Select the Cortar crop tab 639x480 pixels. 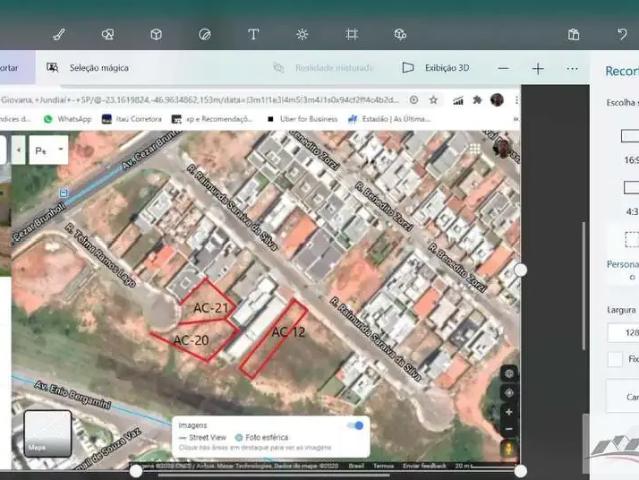tap(16, 68)
